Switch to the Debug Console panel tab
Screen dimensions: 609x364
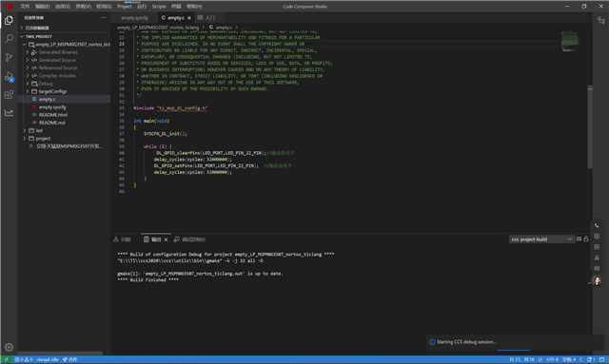(x=190, y=239)
